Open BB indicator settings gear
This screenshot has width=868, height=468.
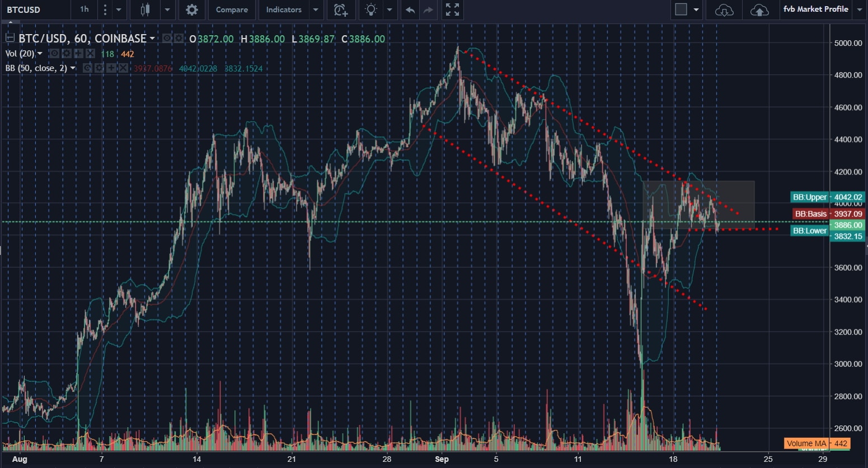[100, 68]
